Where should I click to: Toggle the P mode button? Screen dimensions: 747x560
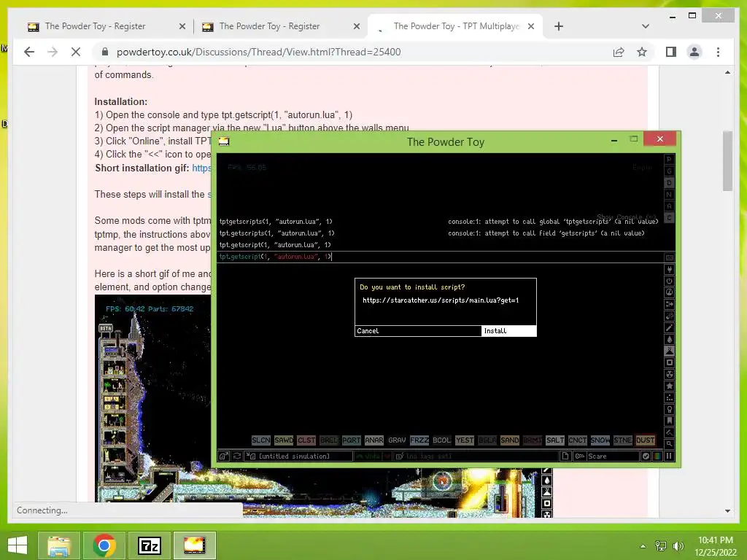pos(670,160)
